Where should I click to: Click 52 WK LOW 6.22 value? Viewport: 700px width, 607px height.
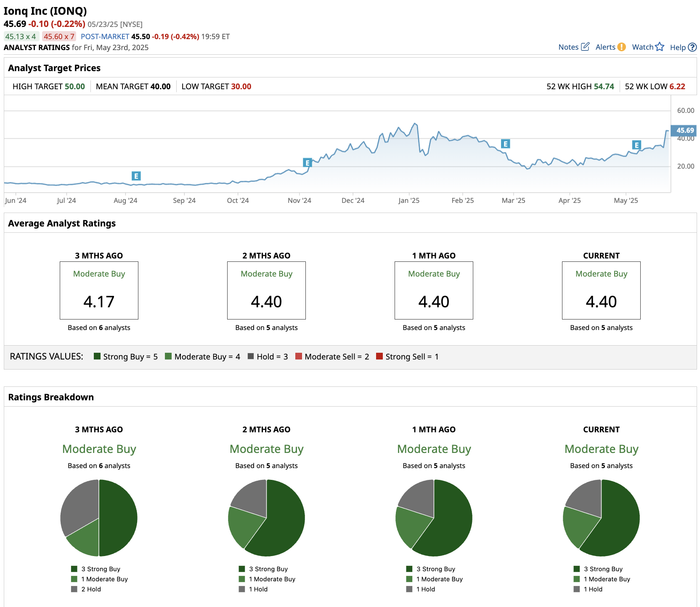point(677,86)
